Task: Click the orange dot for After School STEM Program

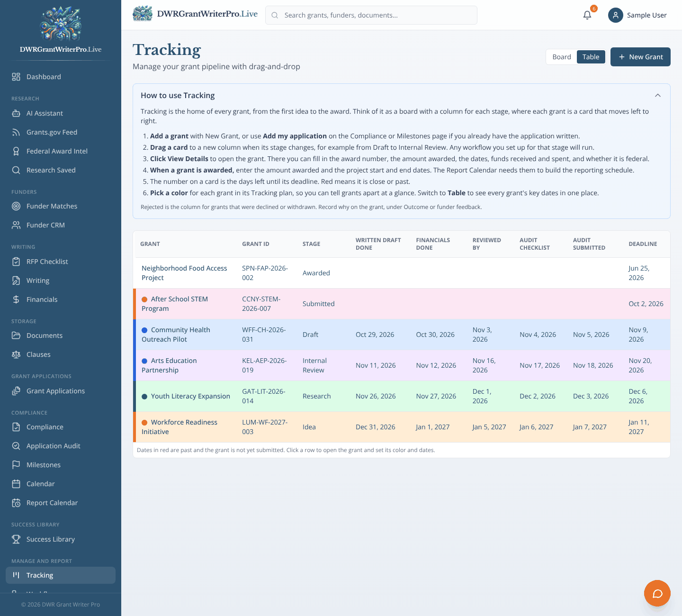Action: [144, 299]
